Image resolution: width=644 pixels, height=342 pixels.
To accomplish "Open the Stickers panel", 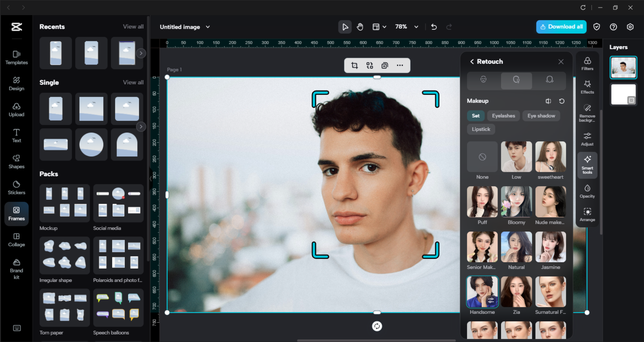I will click(16, 187).
